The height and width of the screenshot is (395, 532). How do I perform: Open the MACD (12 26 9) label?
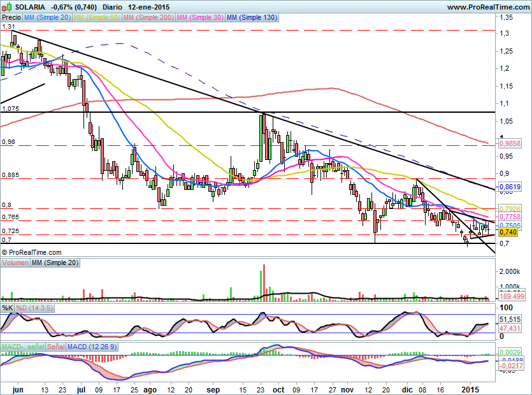(x=91, y=346)
